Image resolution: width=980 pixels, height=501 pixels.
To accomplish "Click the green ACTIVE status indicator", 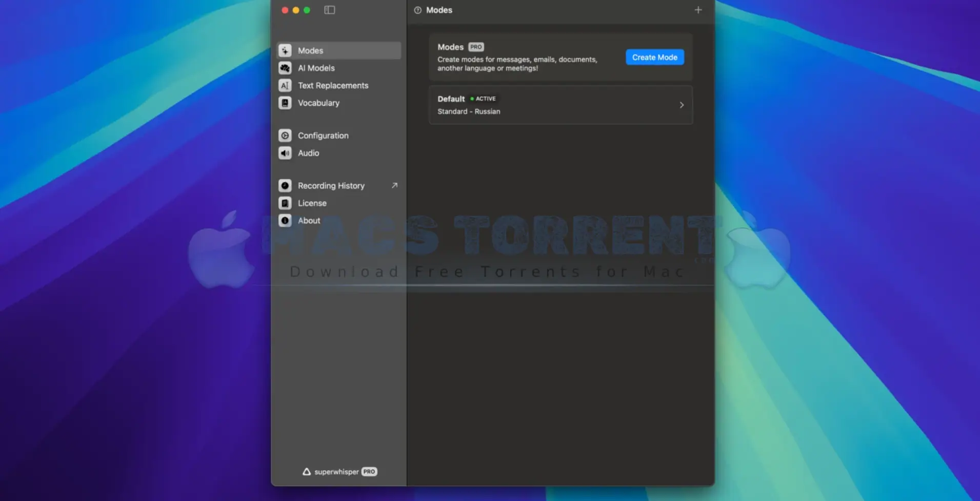I will click(x=483, y=99).
